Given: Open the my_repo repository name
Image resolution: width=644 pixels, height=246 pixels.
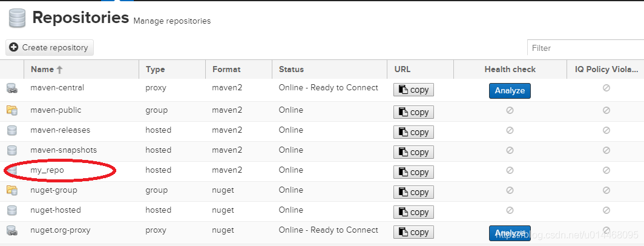Looking at the screenshot, I should (47, 170).
